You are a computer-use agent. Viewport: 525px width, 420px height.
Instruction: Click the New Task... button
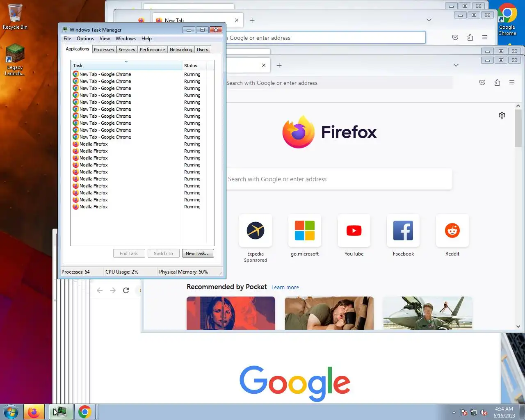tap(198, 253)
